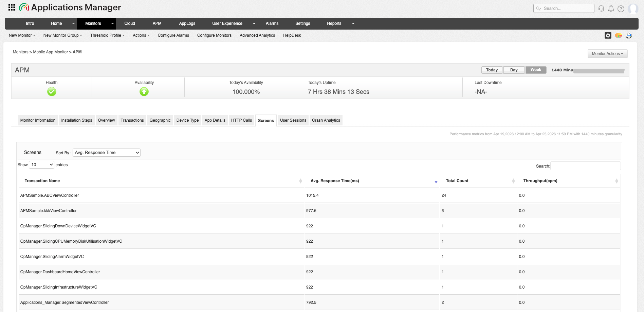Open the user profile avatar
The height and width of the screenshot is (312, 644).
pyautogui.click(x=633, y=8)
